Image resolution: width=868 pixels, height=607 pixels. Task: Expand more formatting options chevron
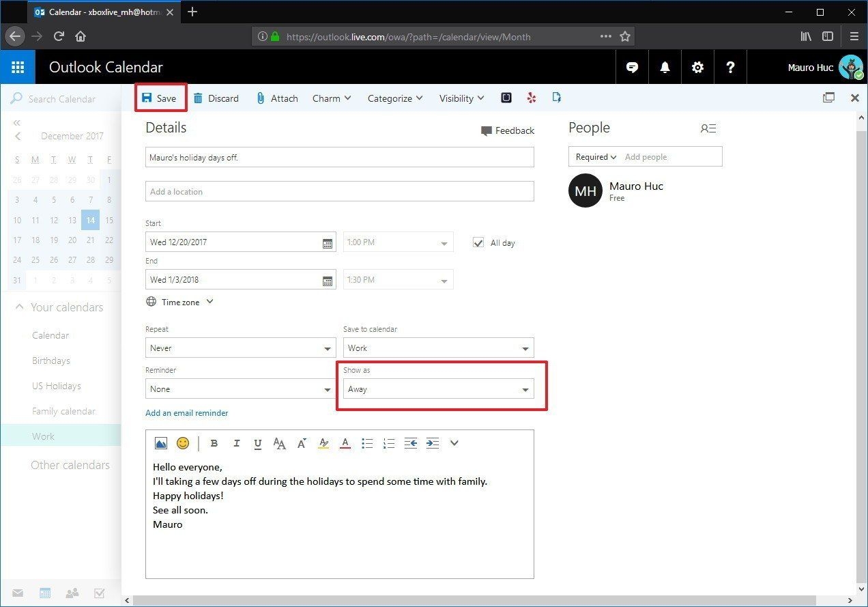pos(454,443)
